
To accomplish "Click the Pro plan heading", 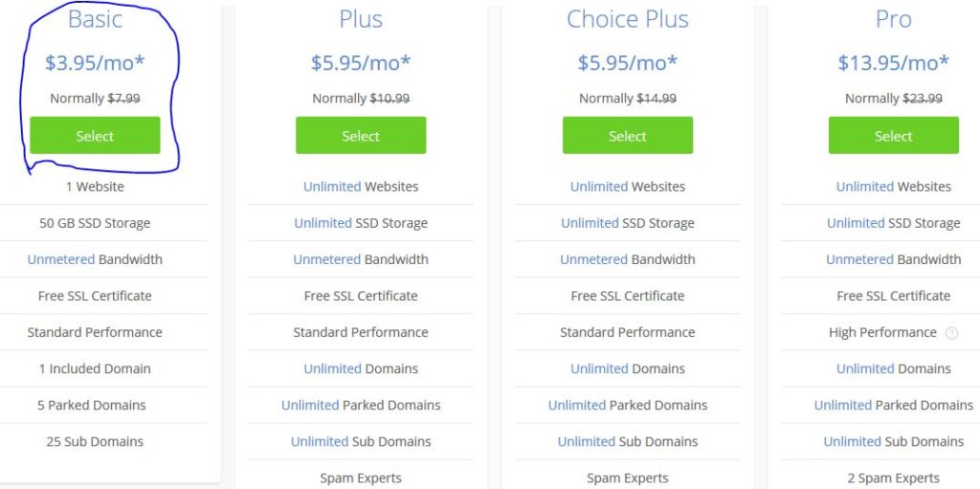I will click(893, 19).
